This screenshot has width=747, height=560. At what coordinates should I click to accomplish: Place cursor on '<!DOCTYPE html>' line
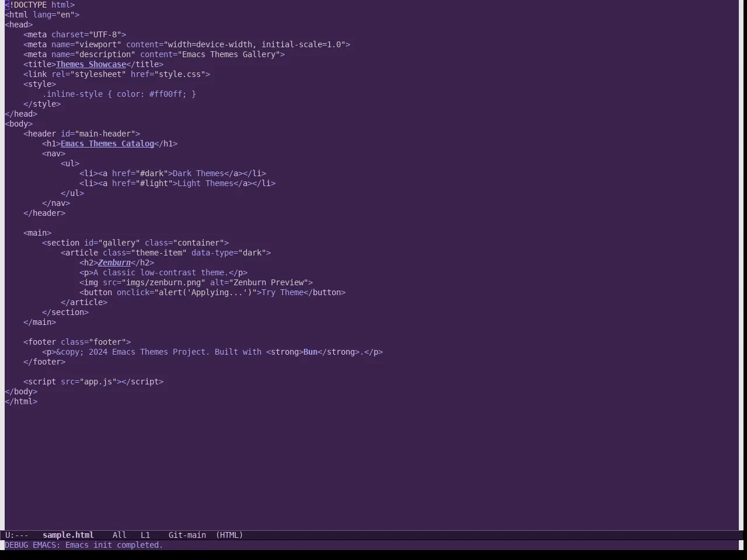click(x=40, y=5)
